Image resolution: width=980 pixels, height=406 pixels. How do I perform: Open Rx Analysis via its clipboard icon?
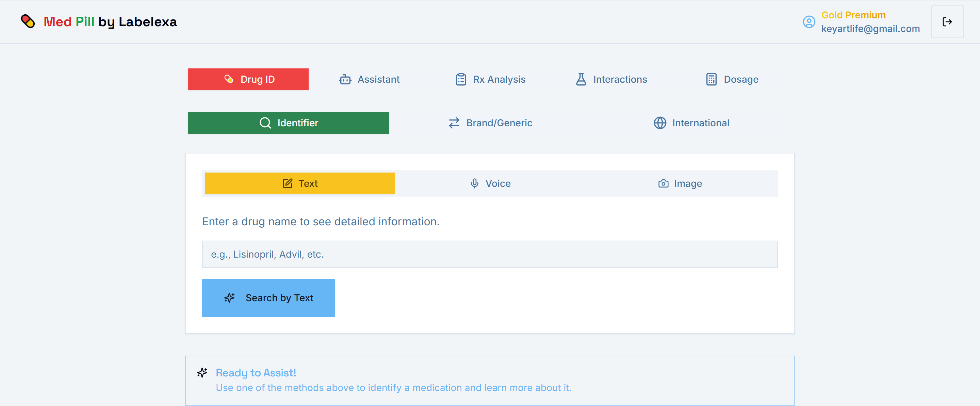tap(461, 79)
